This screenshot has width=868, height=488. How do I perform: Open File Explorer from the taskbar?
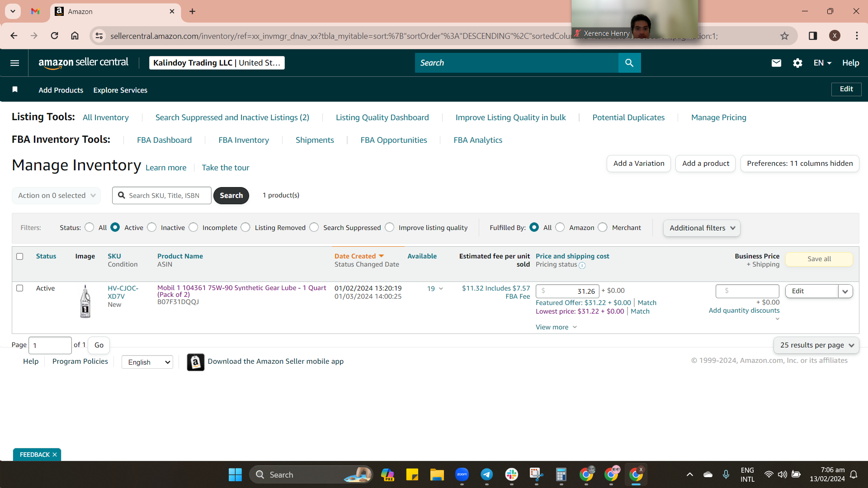pos(437,474)
